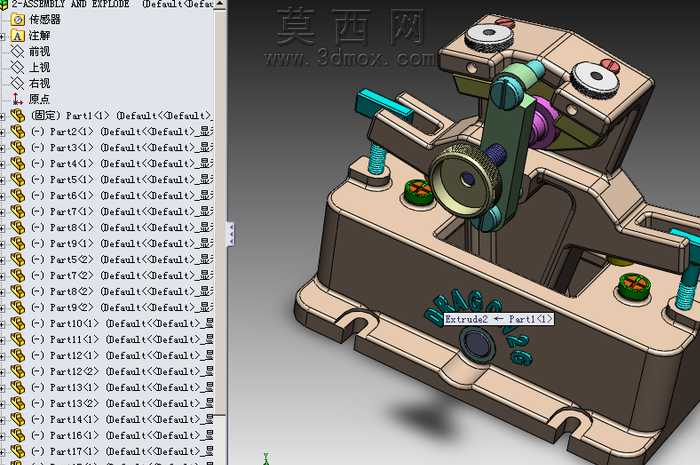Expand the Part17<1> tree node
The width and height of the screenshot is (700, 465).
pyautogui.click(x=2, y=452)
